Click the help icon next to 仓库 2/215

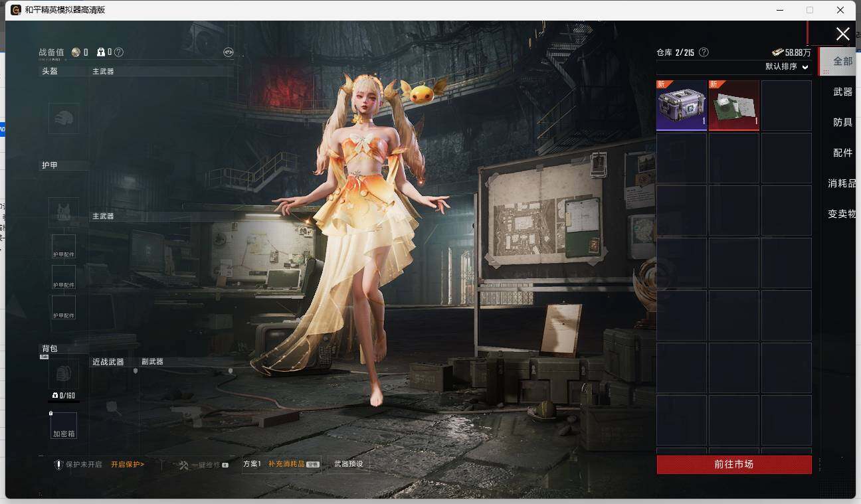pyautogui.click(x=704, y=52)
